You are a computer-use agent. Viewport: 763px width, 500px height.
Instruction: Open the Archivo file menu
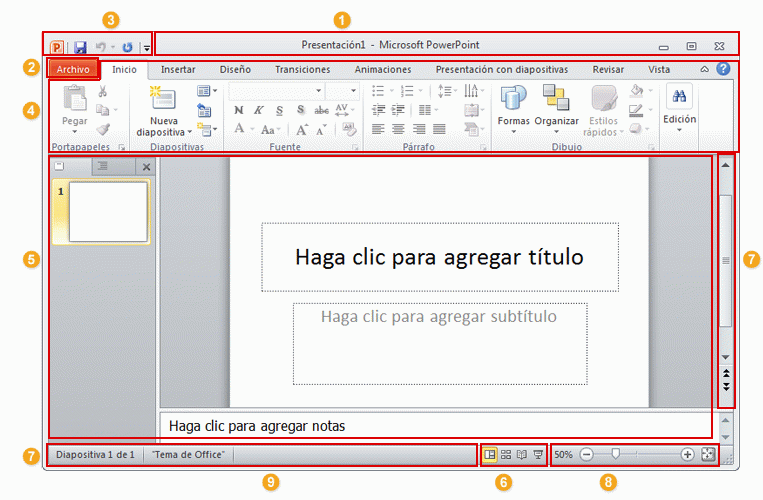(x=73, y=70)
